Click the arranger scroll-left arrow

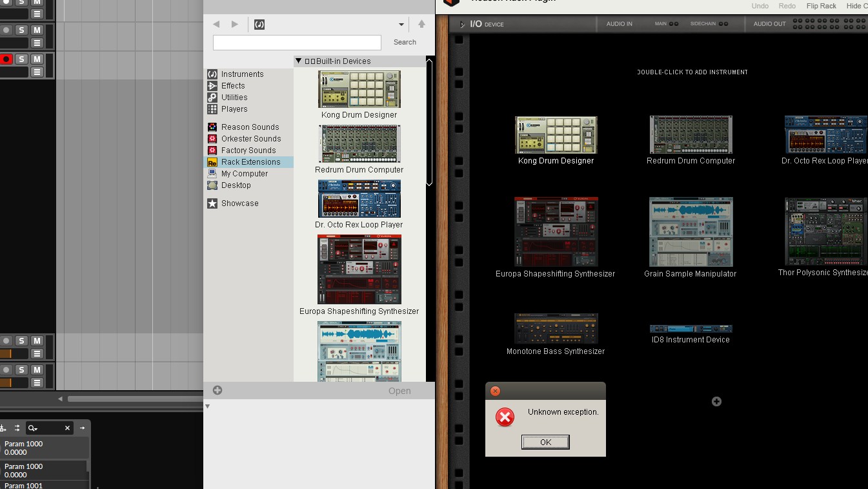tap(61, 399)
